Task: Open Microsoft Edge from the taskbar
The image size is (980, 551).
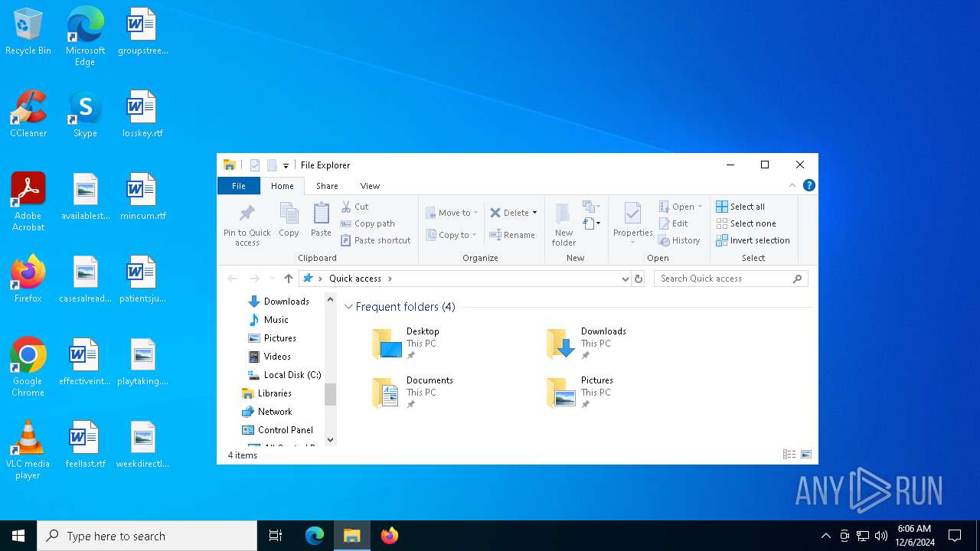Action: [315, 536]
